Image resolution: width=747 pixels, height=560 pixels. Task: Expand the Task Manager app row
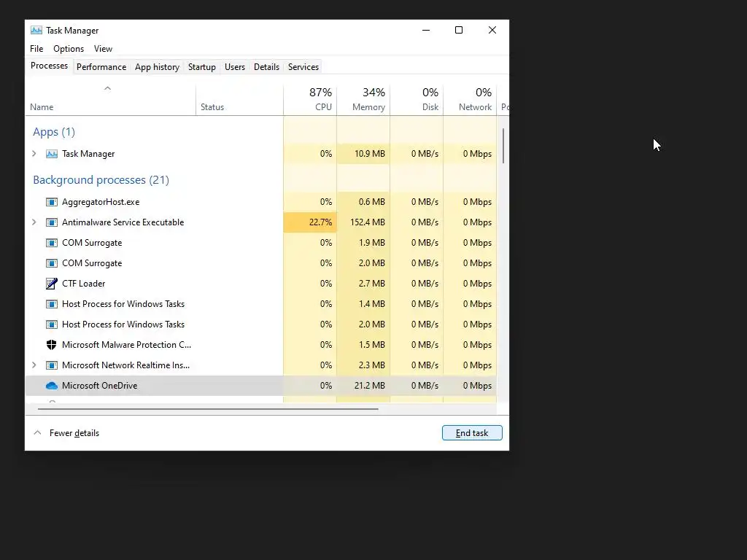(x=34, y=153)
